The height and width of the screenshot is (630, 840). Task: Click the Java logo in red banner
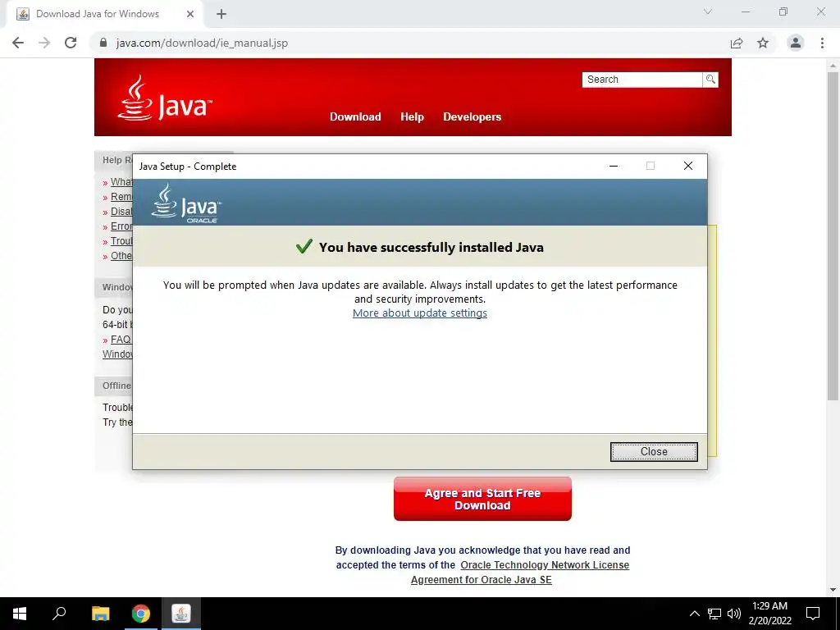tap(164, 98)
